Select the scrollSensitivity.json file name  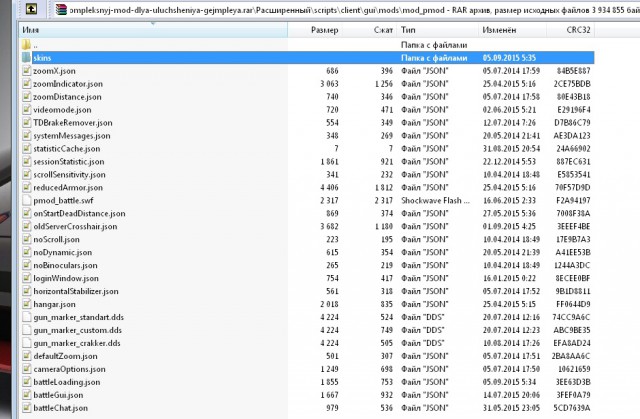click(69, 175)
